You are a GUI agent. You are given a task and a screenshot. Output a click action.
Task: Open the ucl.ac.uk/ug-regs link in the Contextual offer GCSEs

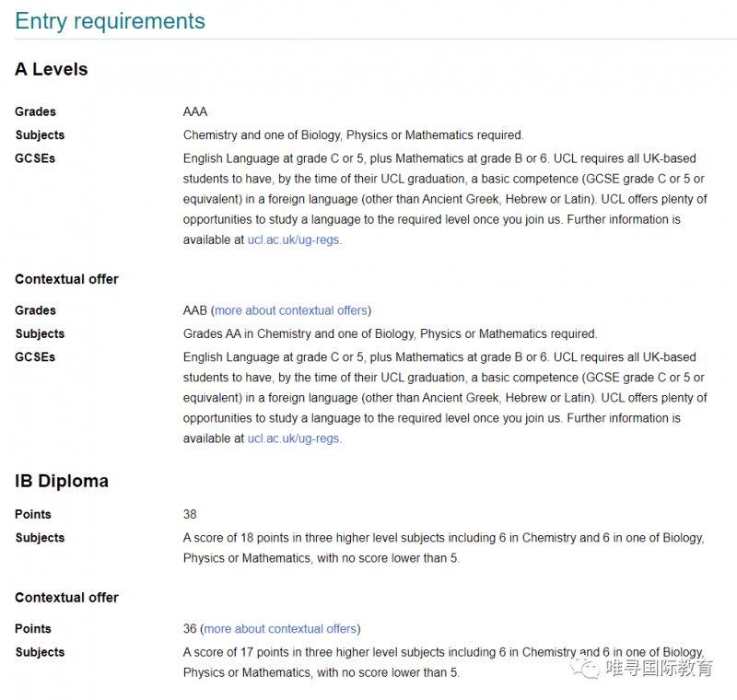point(293,438)
